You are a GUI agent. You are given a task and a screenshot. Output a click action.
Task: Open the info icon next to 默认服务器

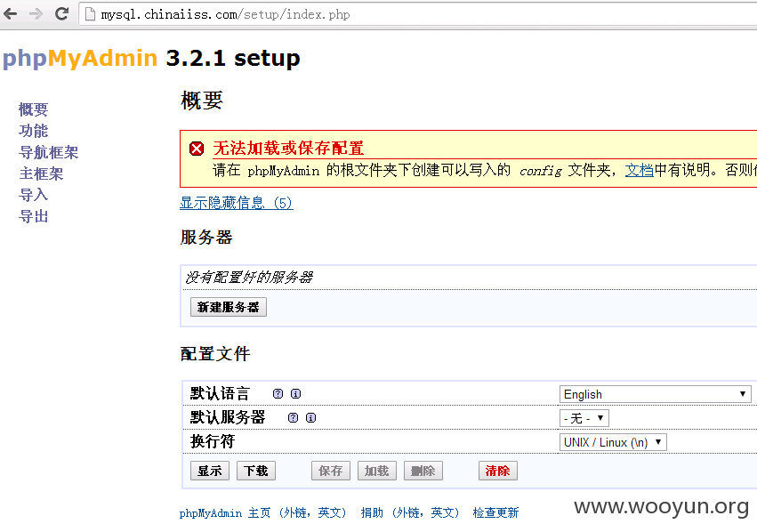tap(311, 417)
